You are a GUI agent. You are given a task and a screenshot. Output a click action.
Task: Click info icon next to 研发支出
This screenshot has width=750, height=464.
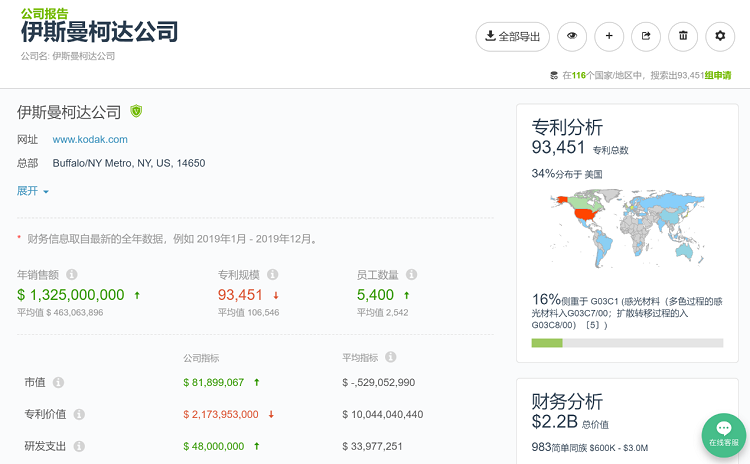(79, 446)
